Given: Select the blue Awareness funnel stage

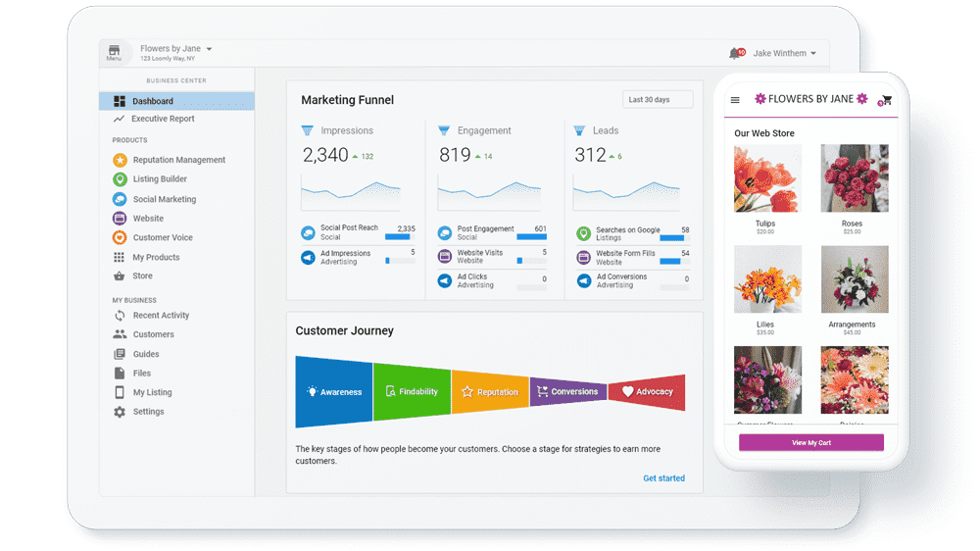Looking at the screenshot, I should point(334,391).
